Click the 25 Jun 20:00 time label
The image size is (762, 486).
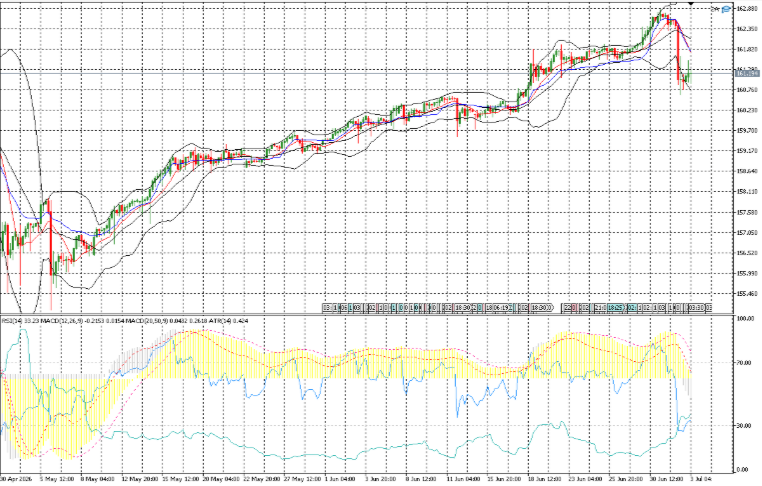(x=627, y=479)
